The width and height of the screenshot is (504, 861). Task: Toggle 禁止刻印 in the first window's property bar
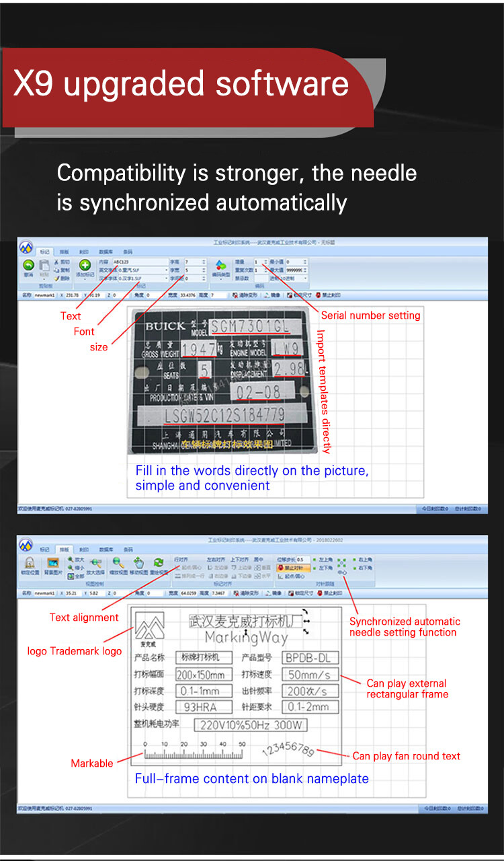click(328, 295)
